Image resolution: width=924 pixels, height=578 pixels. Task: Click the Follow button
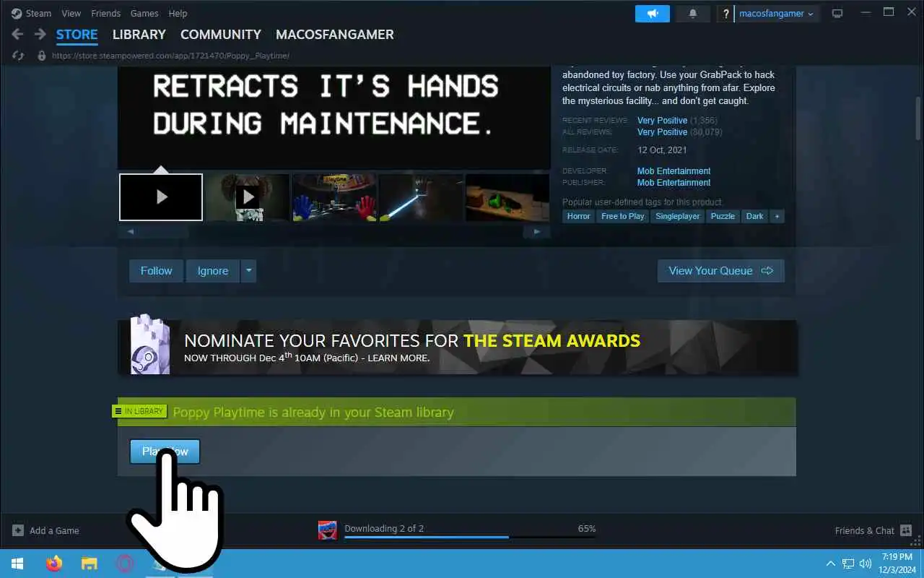tap(157, 271)
